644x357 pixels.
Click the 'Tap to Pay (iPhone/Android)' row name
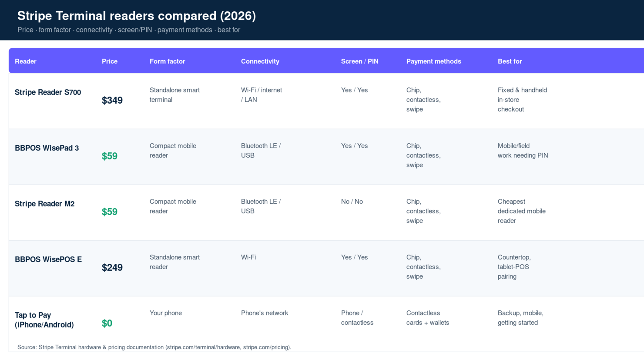(44, 320)
